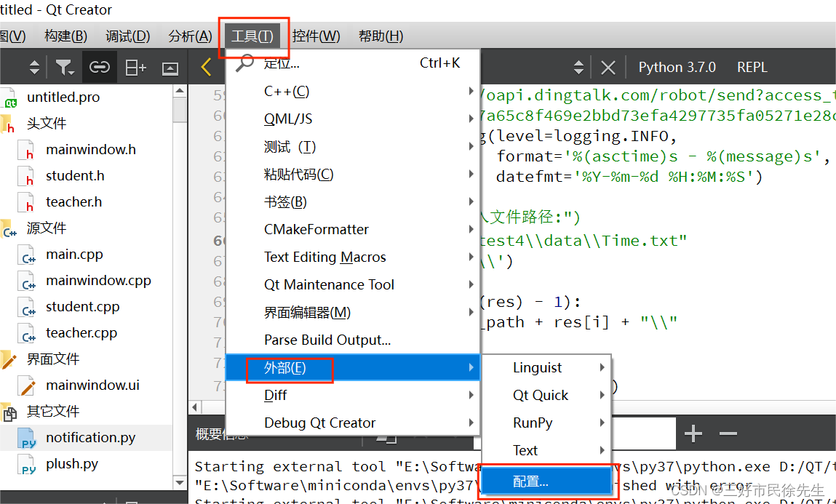Screen dimensions: 836x504
Task: Expand the 头文件 folder
Action: click(x=47, y=124)
